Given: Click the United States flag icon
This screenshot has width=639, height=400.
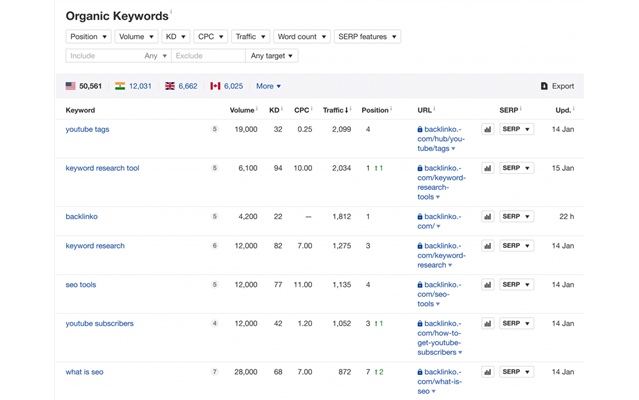Looking at the screenshot, I should click(71, 86).
